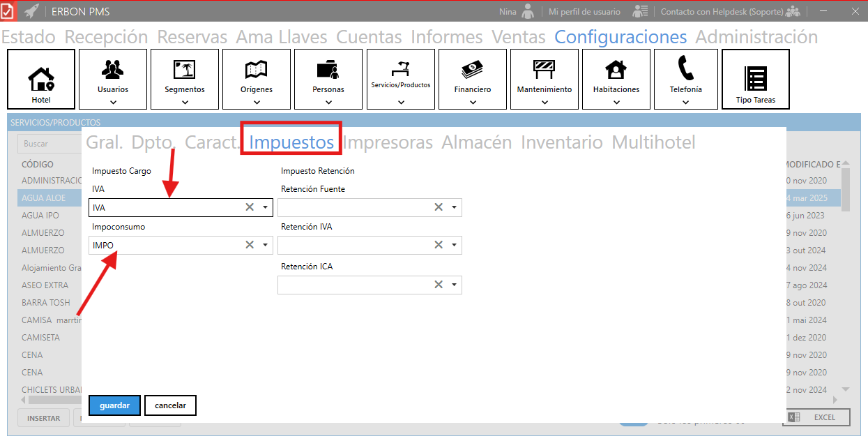This screenshot has height=441, width=868.
Task: Open the Usuarios toolbar icon
Action: (x=113, y=70)
